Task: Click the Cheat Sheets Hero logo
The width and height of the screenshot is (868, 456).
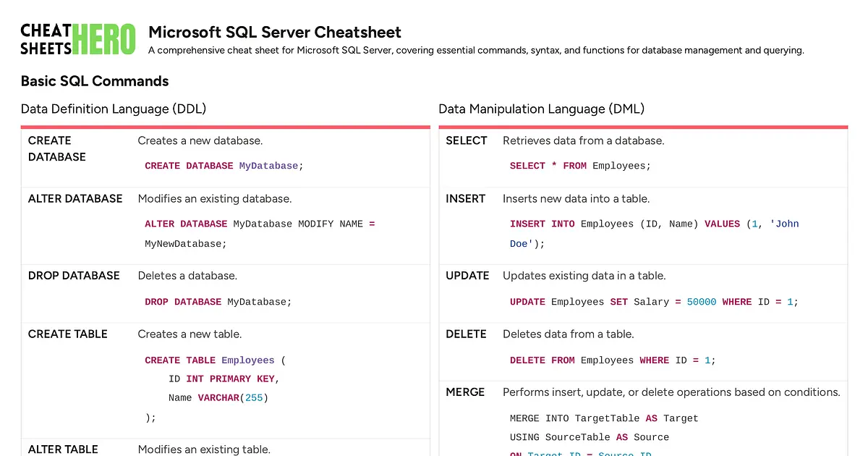Action: 77,38
